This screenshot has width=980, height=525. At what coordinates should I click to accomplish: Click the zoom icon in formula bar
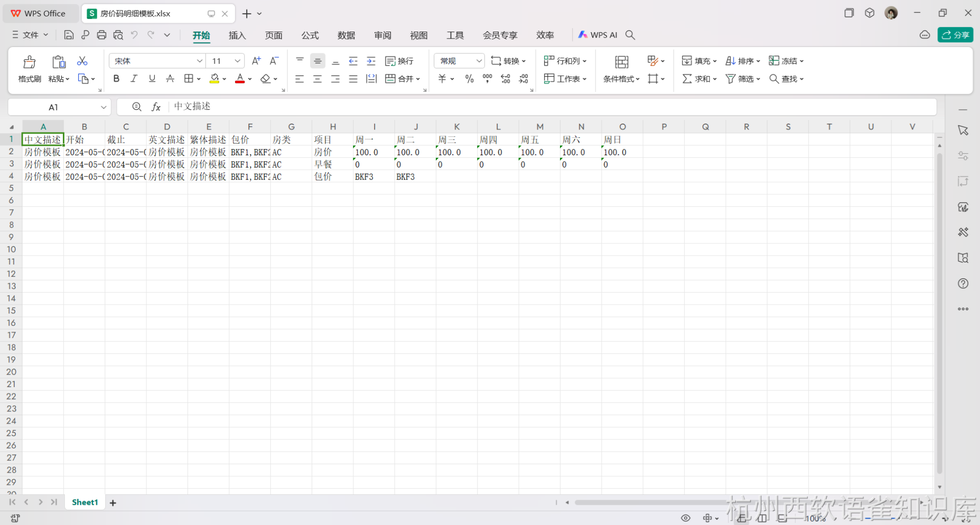click(137, 107)
